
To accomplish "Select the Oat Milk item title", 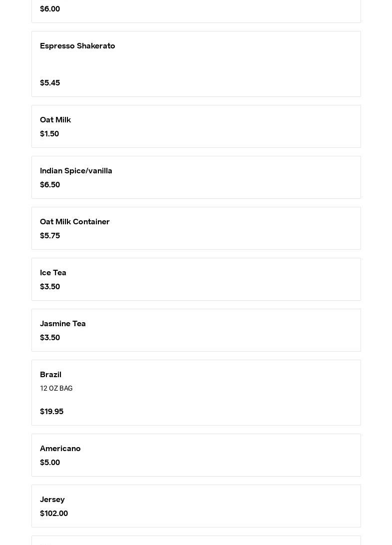I will [55, 120].
